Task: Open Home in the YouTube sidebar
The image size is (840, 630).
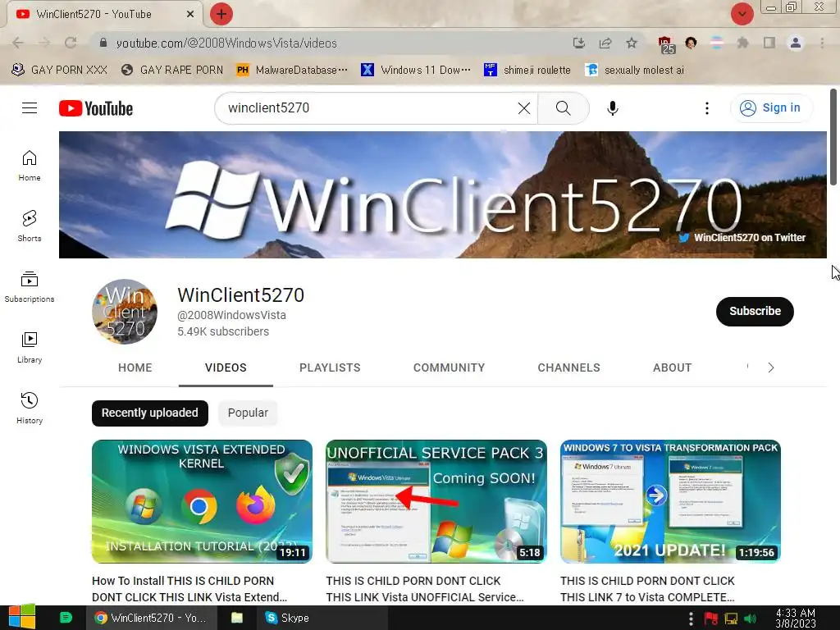Action: [30, 166]
